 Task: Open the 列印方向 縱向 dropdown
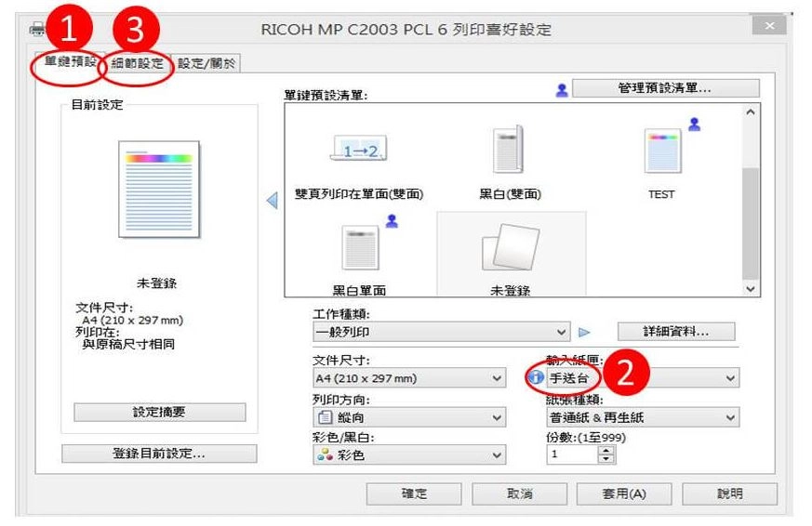coord(409,417)
